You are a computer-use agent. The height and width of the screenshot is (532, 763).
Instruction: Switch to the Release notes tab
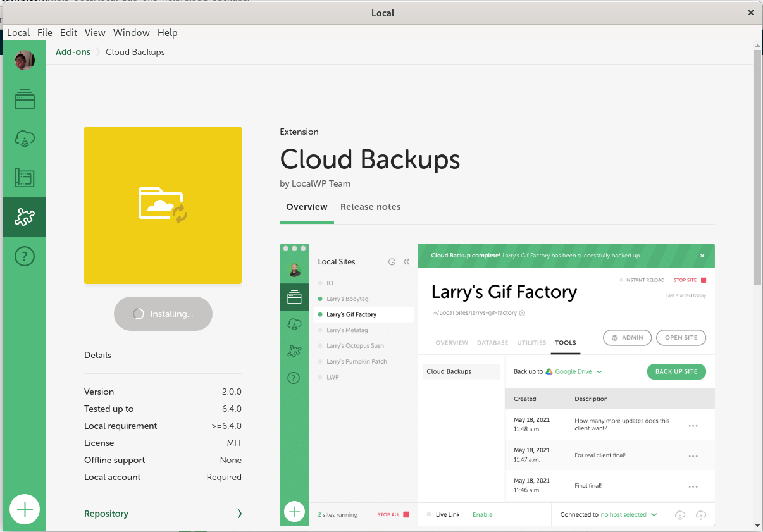(370, 207)
